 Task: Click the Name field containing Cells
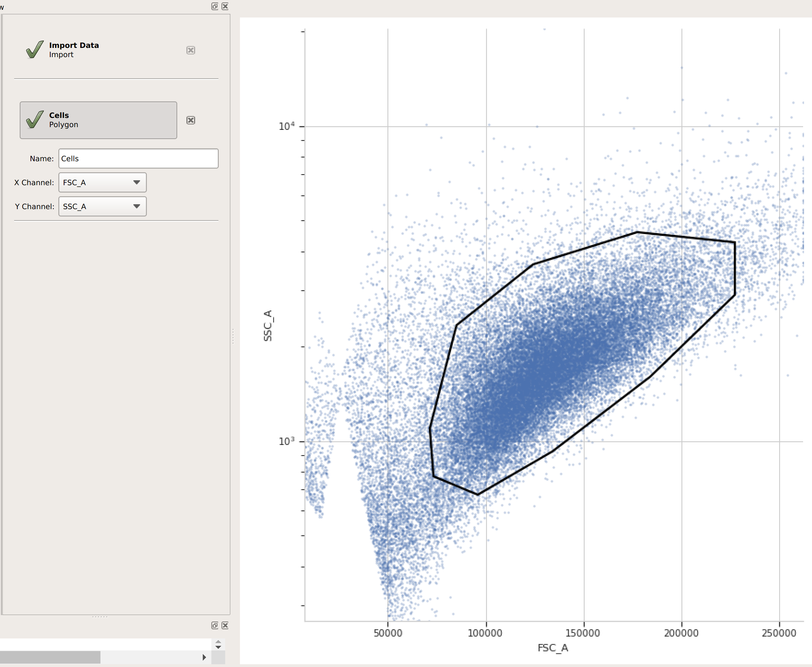(138, 158)
